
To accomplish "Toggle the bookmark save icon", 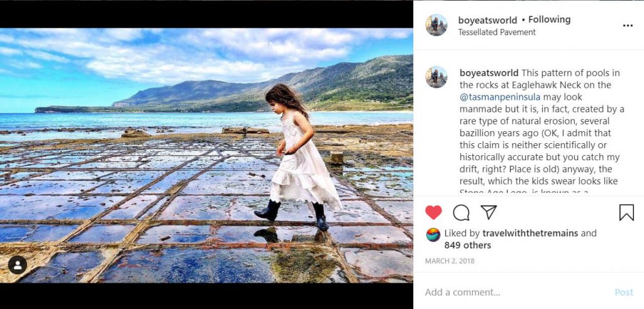I will click(626, 212).
